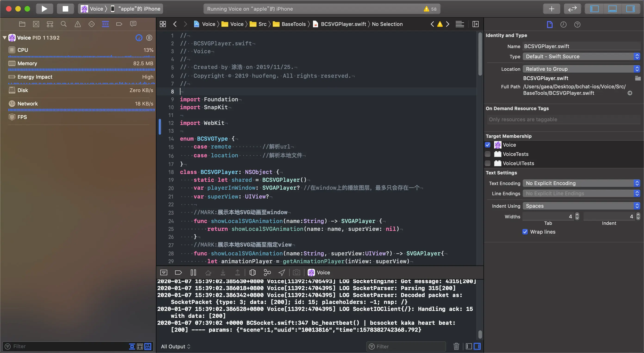The image size is (644, 353).
Task: Open the breakpoint navigator icon
Action: click(x=119, y=24)
